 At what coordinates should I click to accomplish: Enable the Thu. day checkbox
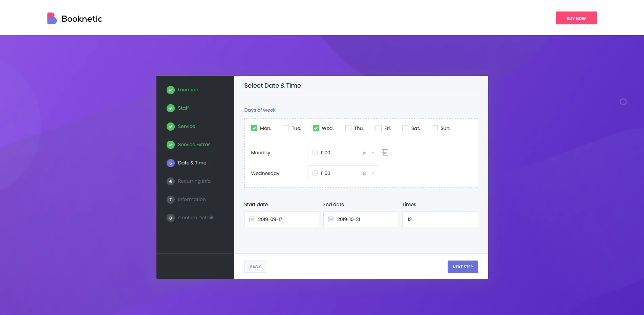[348, 128]
